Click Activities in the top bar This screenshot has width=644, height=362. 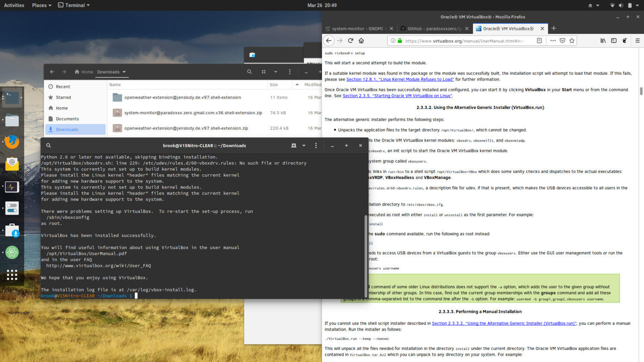pyautogui.click(x=14, y=5)
